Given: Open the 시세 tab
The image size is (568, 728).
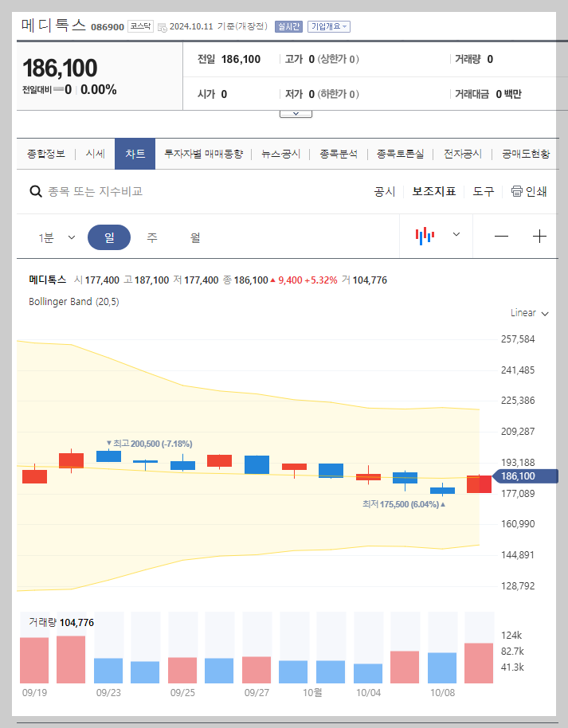Looking at the screenshot, I should point(96,154).
